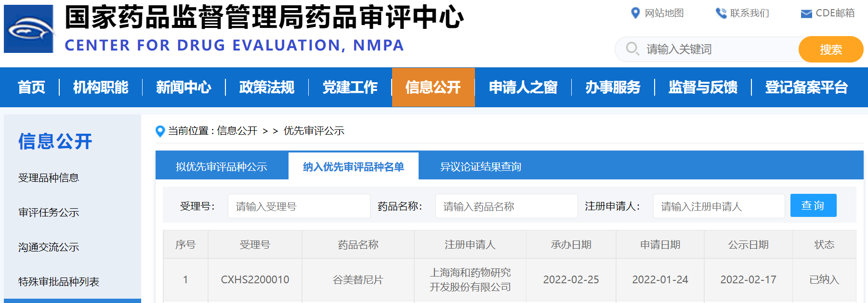Go to 首页 in navigation bar
This screenshot has height=303, width=868.
(x=31, y=87)
